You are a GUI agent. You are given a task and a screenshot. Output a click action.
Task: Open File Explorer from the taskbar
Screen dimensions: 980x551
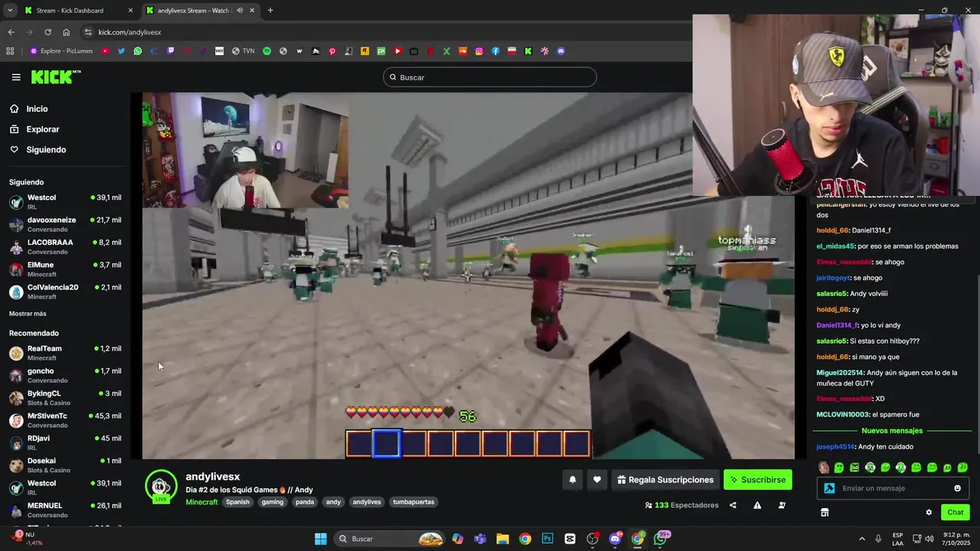pyautogui.click(x=502, y=539)
